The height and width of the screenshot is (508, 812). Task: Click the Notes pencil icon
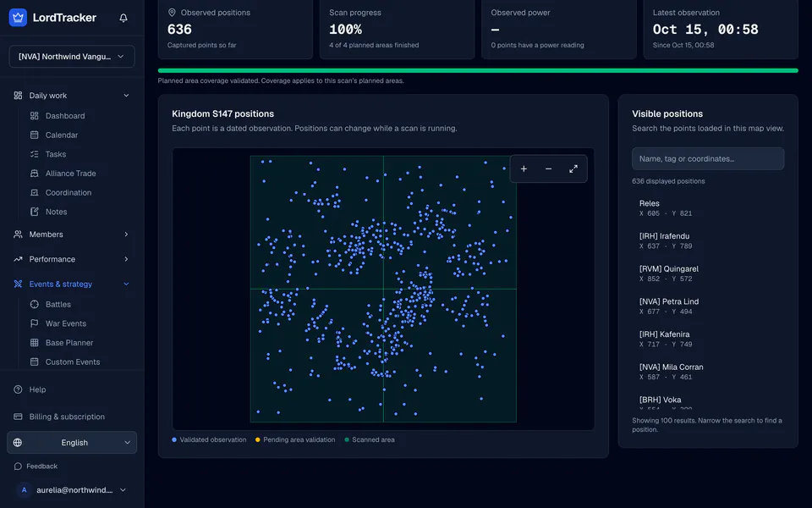pyautogui.click(x=34, y=212)
